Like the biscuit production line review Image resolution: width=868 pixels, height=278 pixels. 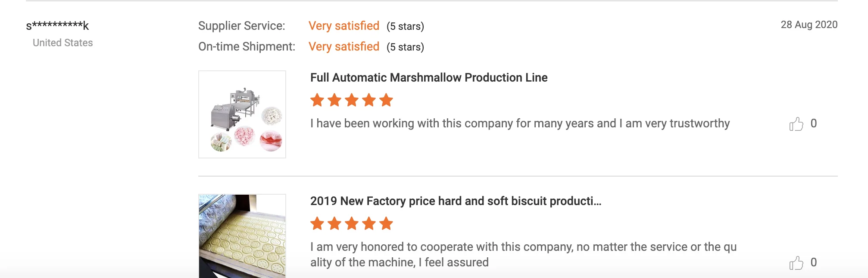click(796, 263)
